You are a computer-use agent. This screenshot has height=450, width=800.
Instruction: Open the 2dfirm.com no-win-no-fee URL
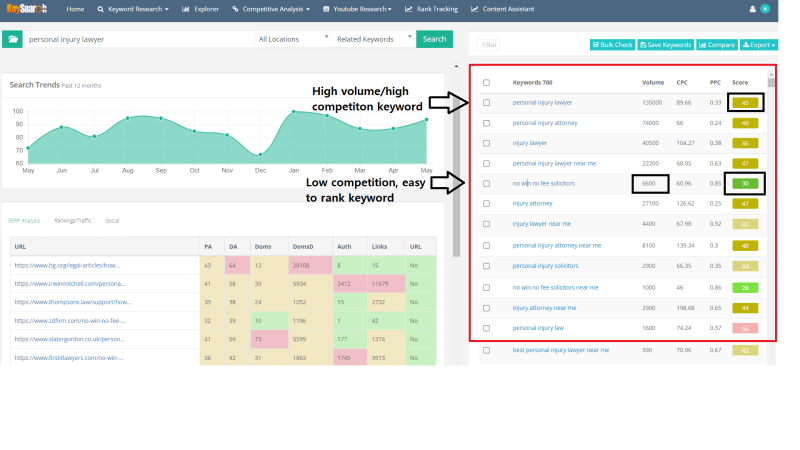(x=69, y=321)
